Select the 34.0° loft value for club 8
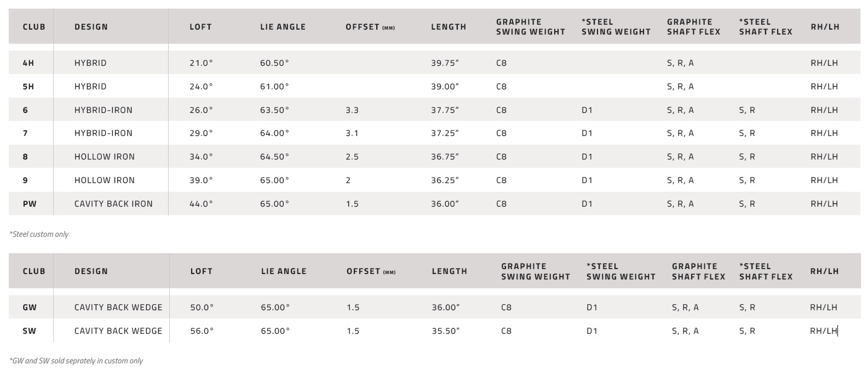Image resolution: width=868 pixels, height=371 pixels. tap(201, 157)
